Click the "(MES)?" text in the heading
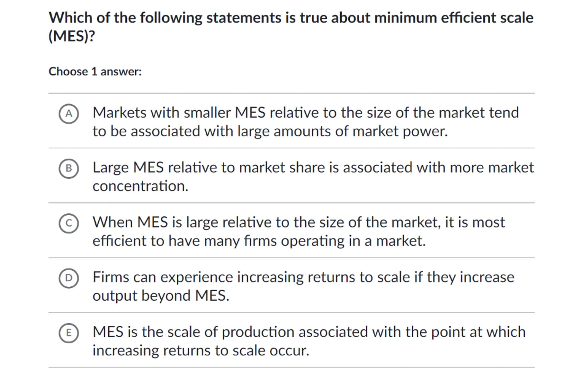Screen dimensions: 588x378 (x=72, y=36)
